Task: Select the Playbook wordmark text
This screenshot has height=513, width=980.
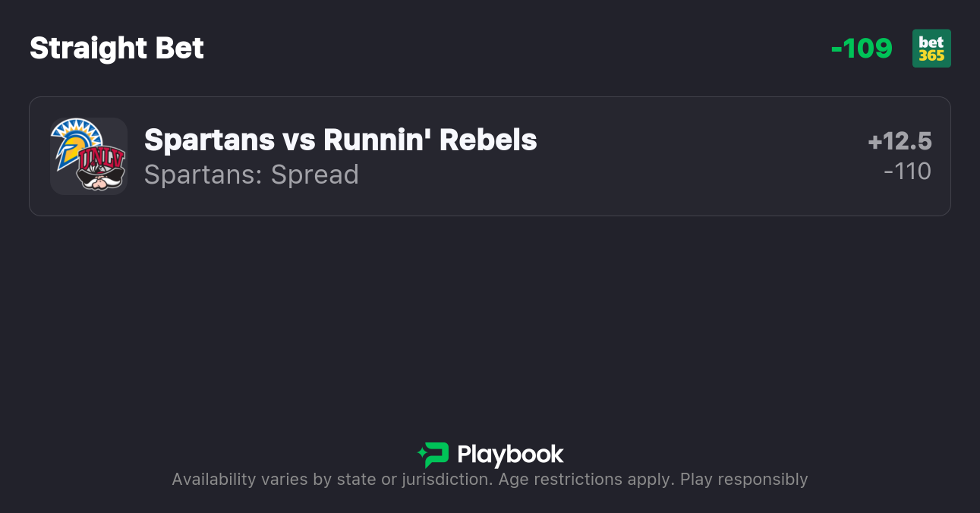Action: coord(510,455)
